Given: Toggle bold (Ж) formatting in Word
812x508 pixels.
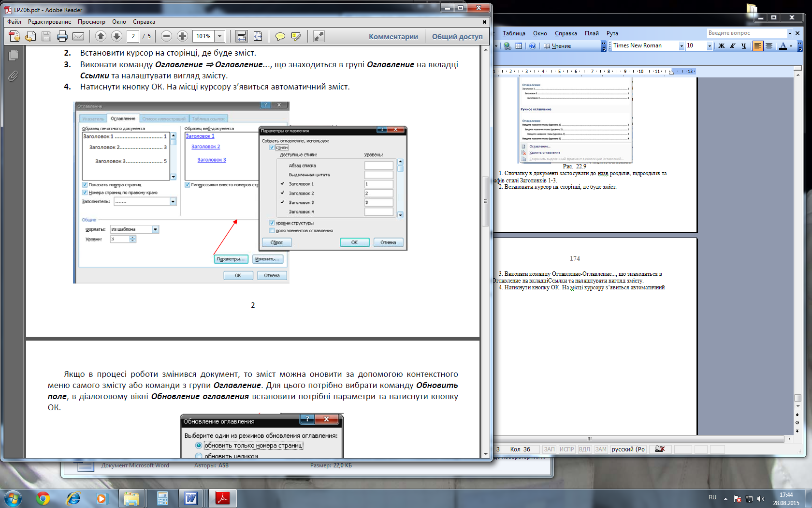Looking at the screenshot, I should 721,46.
